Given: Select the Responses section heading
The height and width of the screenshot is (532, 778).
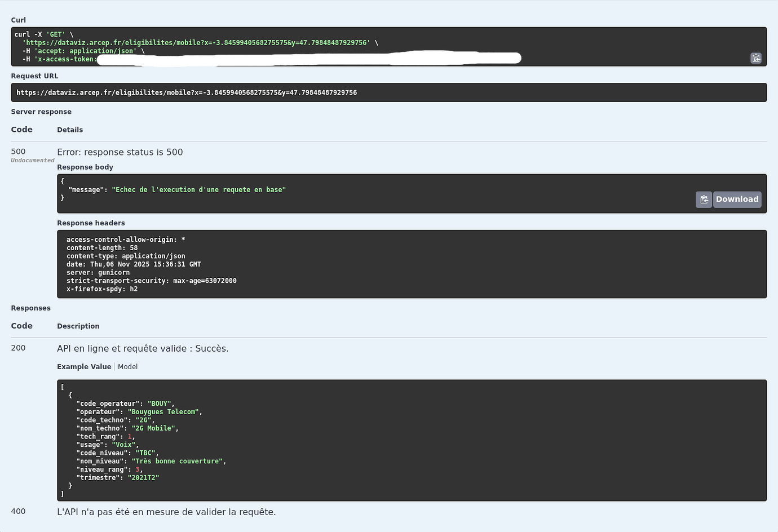Looking at the screenshot, I should (x=30, y=308).
